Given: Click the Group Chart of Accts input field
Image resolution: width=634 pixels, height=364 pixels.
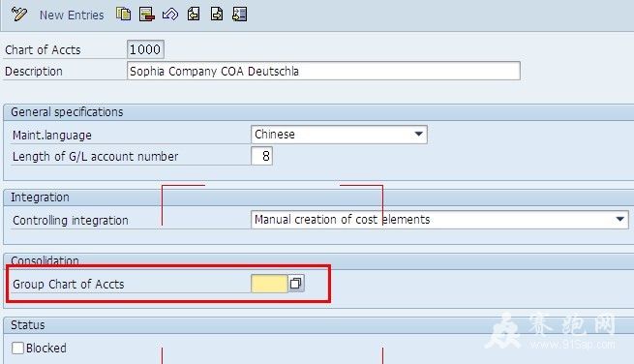Looking at the screenshot, I should tap(269, 284).
